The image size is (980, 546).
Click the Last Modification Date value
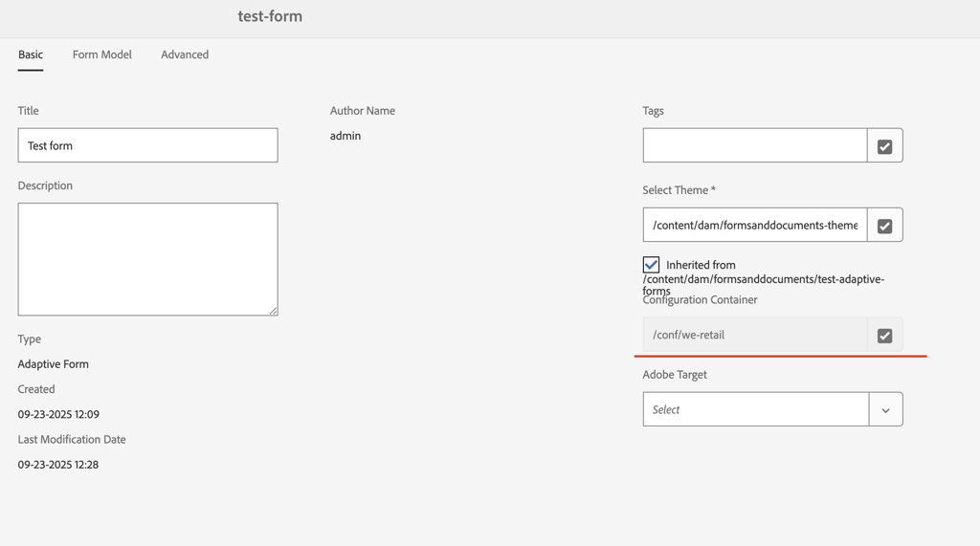[x=58, y=465]
